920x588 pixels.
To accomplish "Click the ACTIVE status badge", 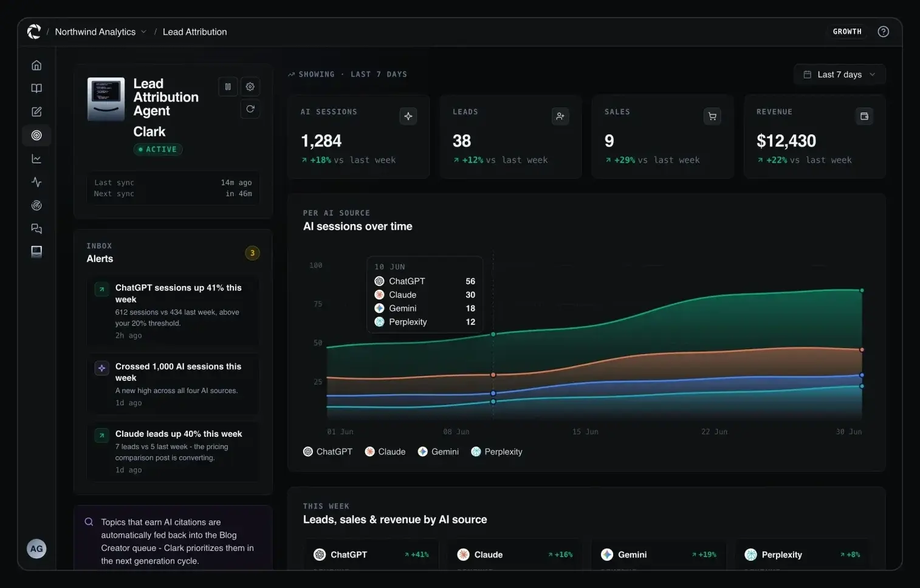I will pyautogui.click(x=158, y=149).
